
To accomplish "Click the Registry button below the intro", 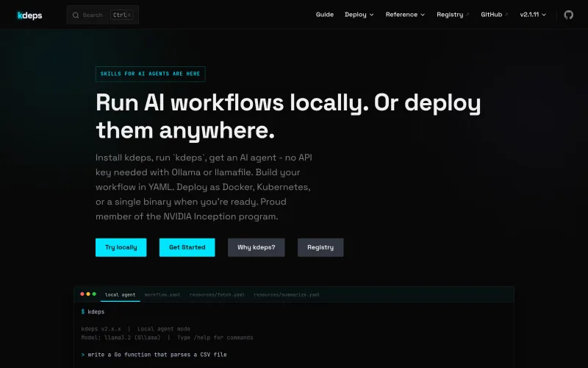I will [320, 247].
